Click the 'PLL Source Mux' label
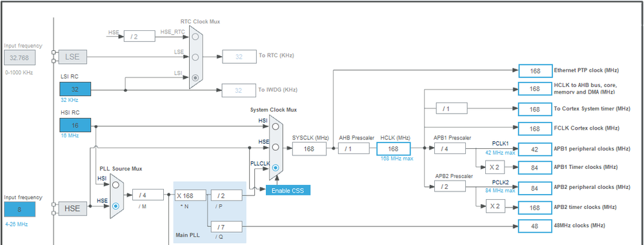This screenshot has height=245, width=644. [121, 169]
